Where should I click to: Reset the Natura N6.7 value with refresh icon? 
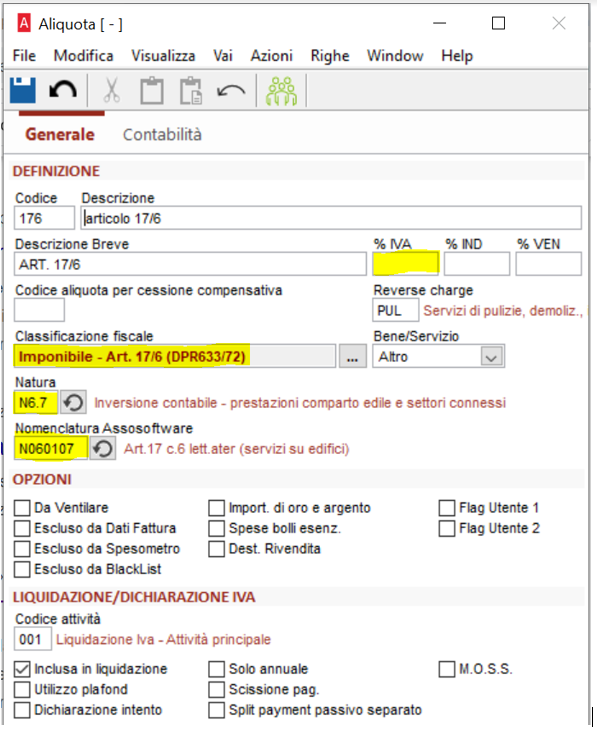tap(73, 403)
